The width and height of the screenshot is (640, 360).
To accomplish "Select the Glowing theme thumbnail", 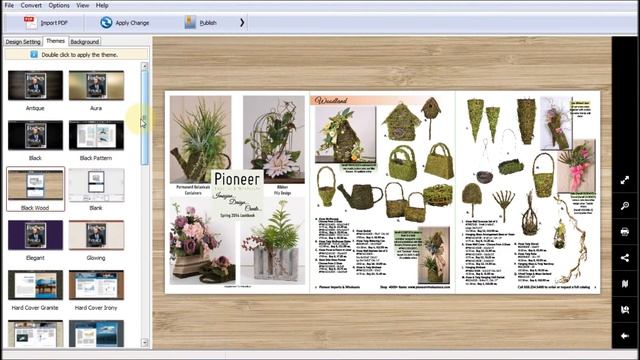I will tap(96, 235).
